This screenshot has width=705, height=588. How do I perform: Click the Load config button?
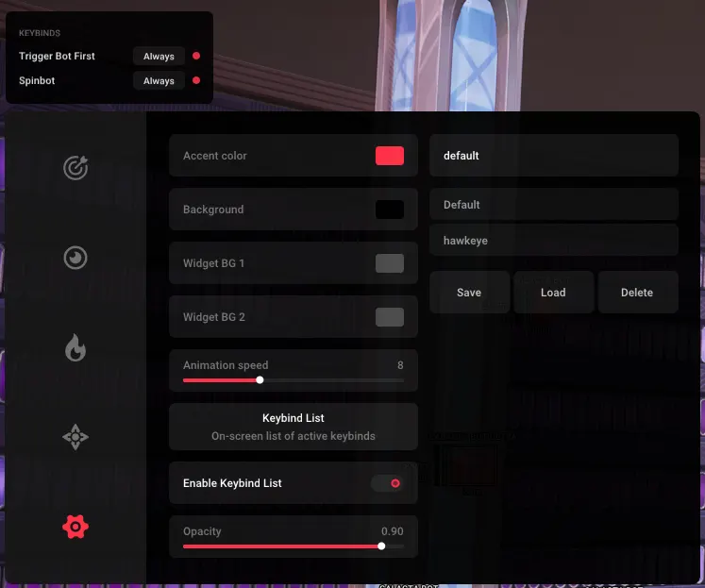553,293
